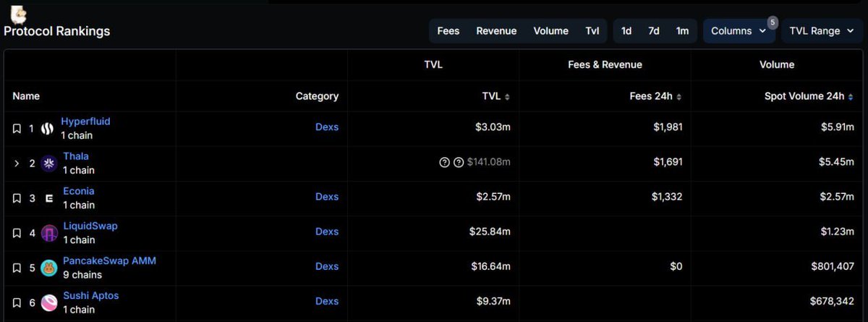868x322 pixels.
Task: Click PancakeSwap's $16.64m TVL value
Action: (x=490, y=266)
